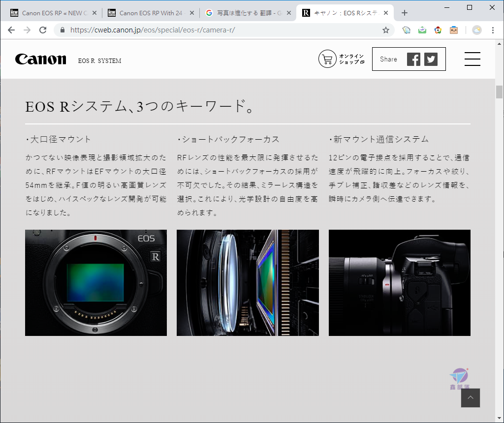Click the EOS Rシステム、3つのキーワード title
Viewport: 504px width, 423px height.
(140, 106)
